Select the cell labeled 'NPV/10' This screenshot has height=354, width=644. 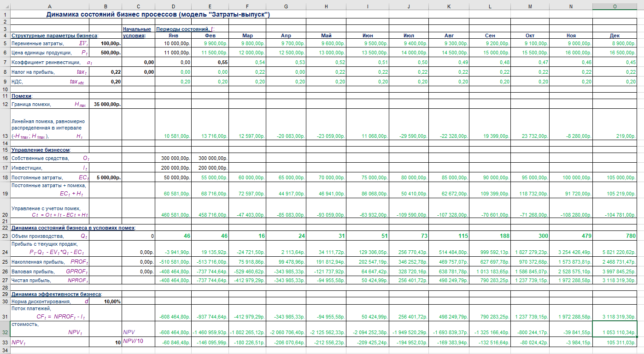[x=138, y=342]
